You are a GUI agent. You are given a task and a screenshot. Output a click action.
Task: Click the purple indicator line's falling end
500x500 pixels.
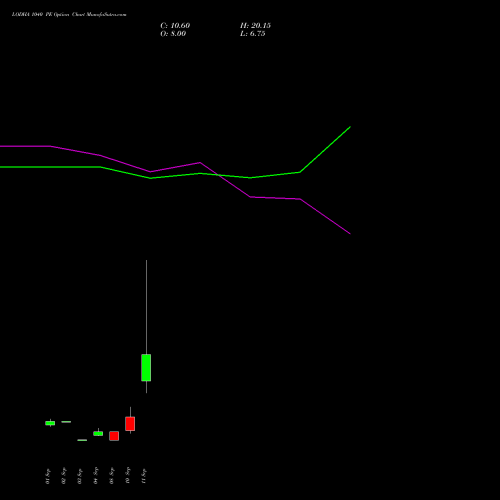(349, 233)
